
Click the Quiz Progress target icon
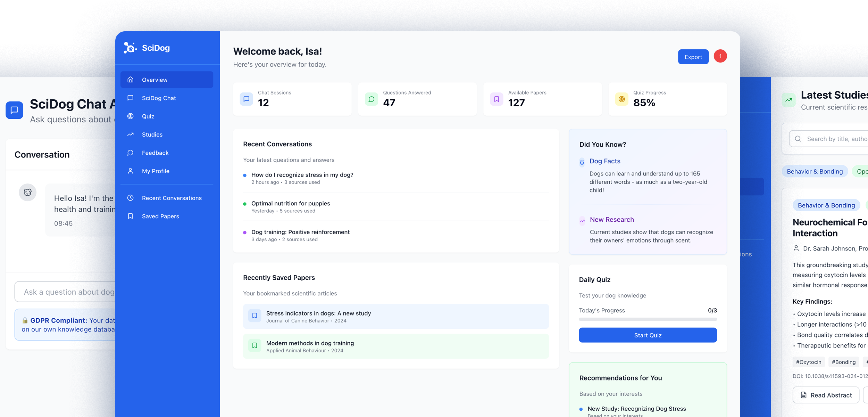(x=622, y=99)
